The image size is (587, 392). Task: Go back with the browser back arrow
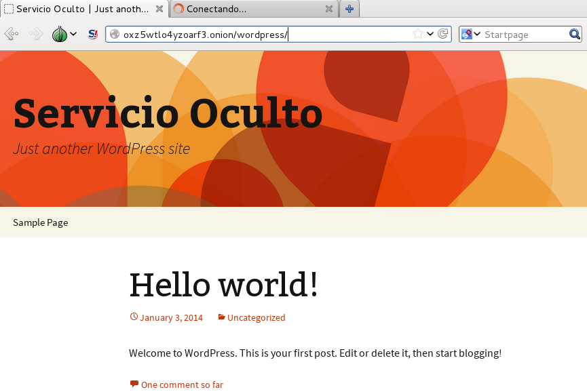point(12,34)
